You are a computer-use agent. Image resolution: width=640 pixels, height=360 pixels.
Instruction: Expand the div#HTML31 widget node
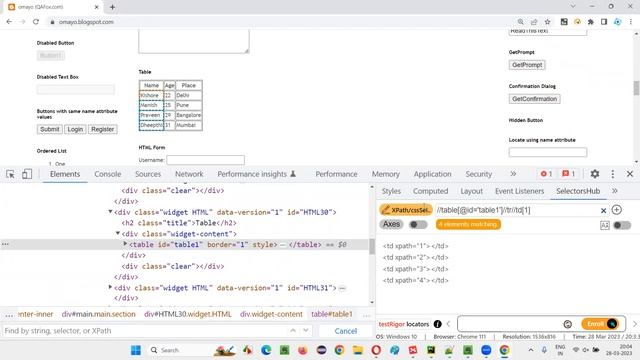(x=110, y=287)
